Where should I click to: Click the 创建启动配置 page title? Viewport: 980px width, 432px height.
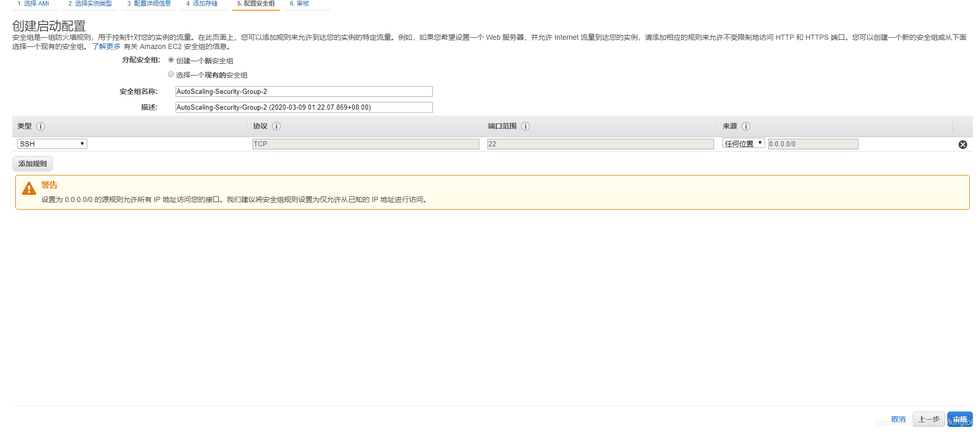49,26
